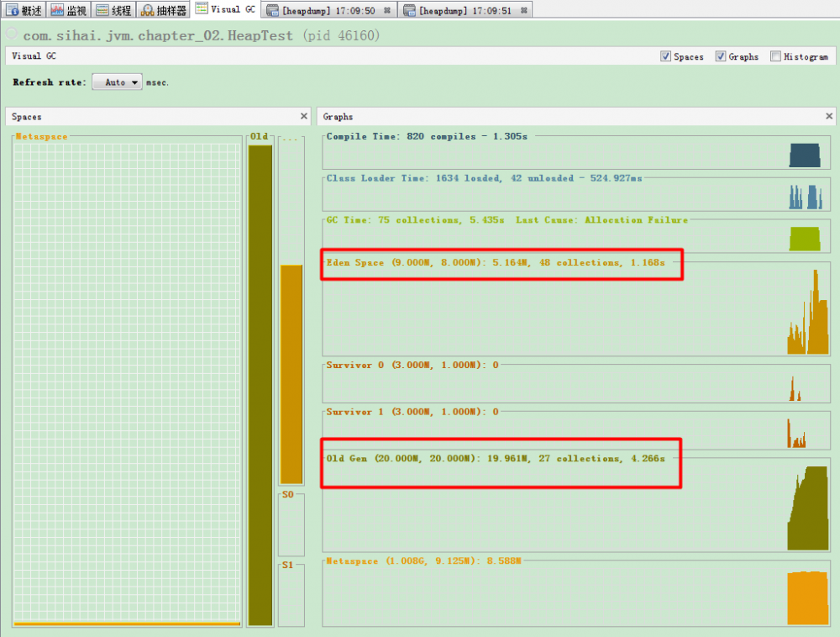This screenshot has height=637, width=840.
Task: Enable the Histogram checkbox
Action: (775, 56)
